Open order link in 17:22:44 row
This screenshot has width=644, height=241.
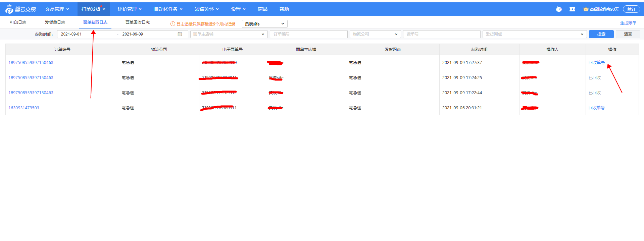coord(31,93)
